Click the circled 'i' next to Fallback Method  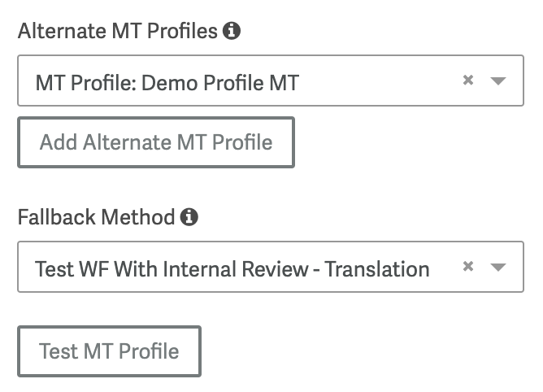pos(189,217)
